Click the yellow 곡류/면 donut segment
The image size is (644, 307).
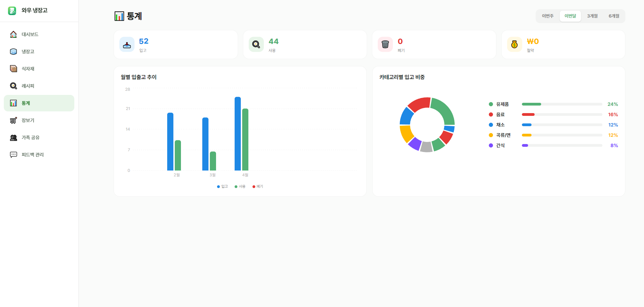pos(406,134)
